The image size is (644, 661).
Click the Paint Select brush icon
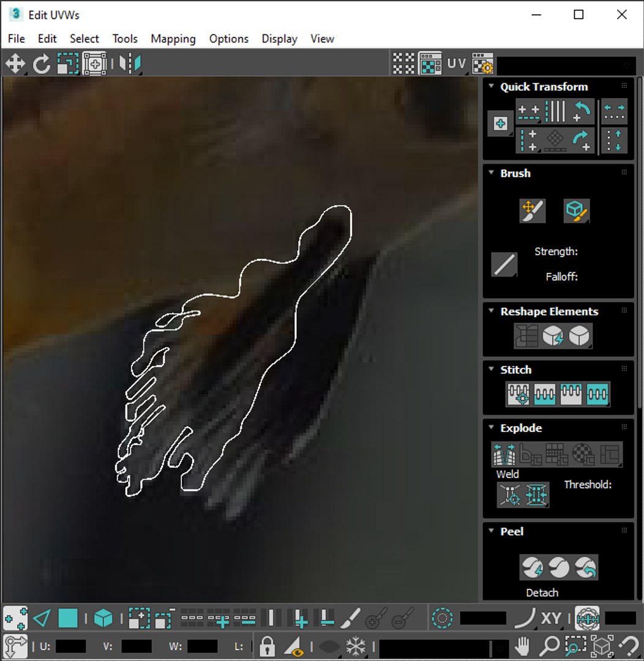point(351,618)
